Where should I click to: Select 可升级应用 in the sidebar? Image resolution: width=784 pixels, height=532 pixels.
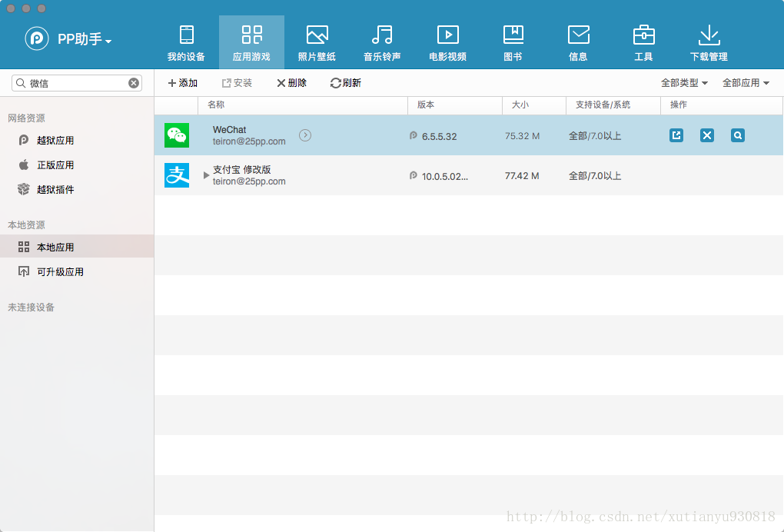(x=60, y=272)
